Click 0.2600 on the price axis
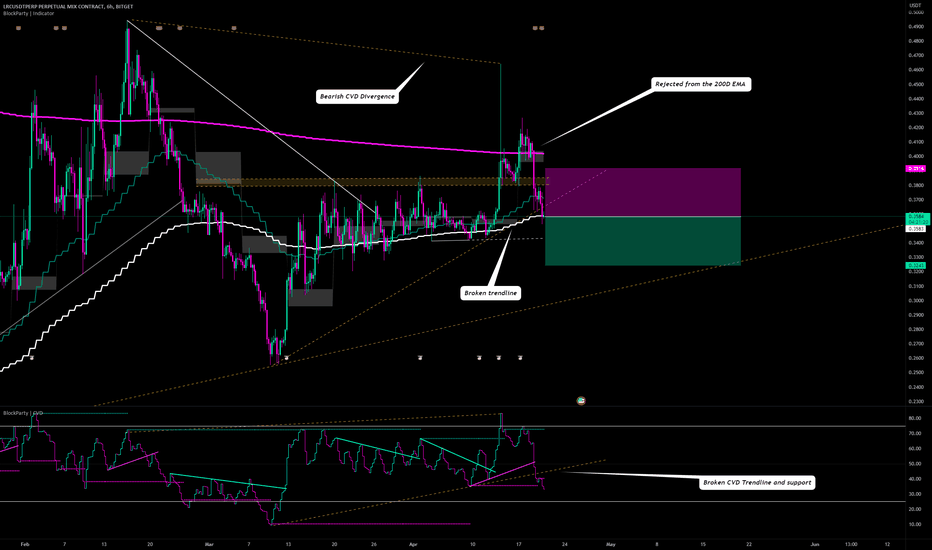 916,358
